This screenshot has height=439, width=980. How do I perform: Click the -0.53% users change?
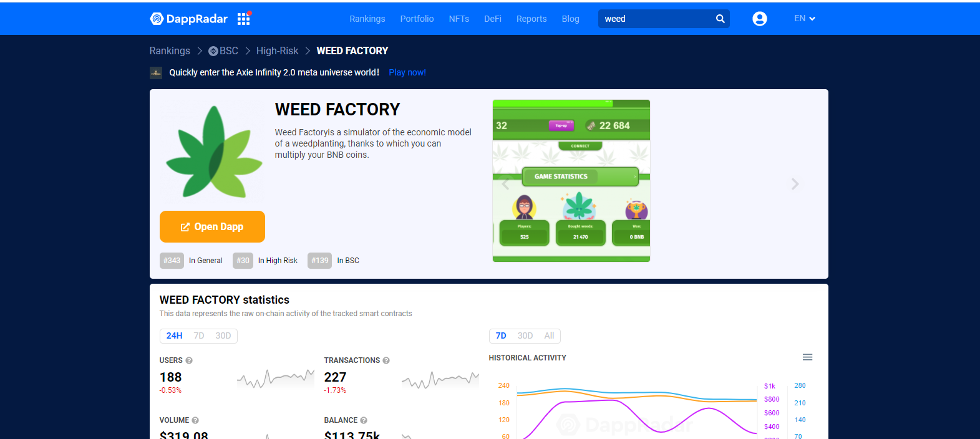click(170, 390)
